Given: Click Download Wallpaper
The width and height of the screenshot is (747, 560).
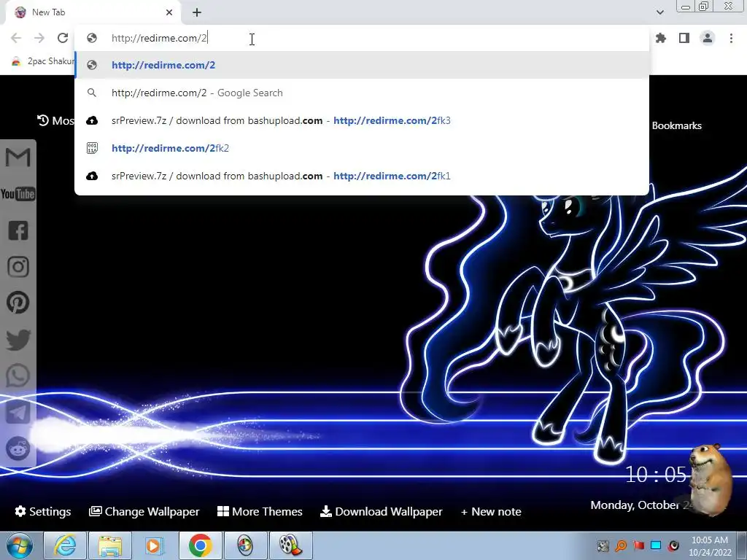Looking at the screenshot, I should point(381,511).
